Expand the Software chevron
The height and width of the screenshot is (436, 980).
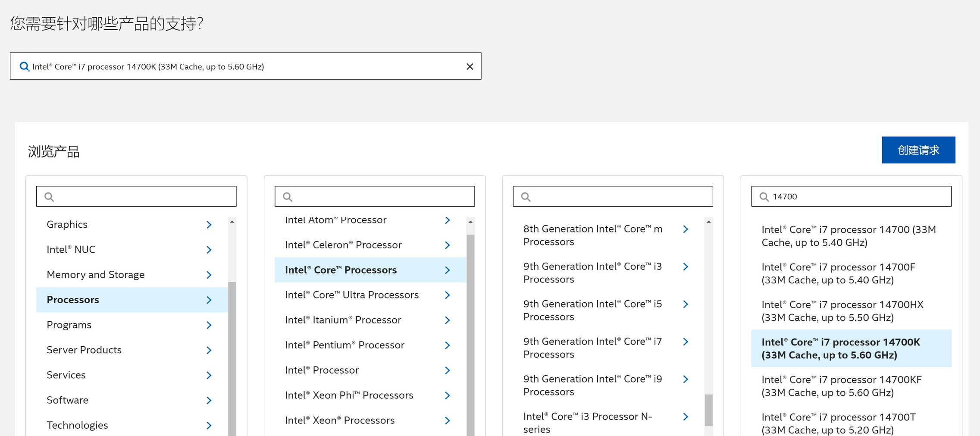click(209, 400)
